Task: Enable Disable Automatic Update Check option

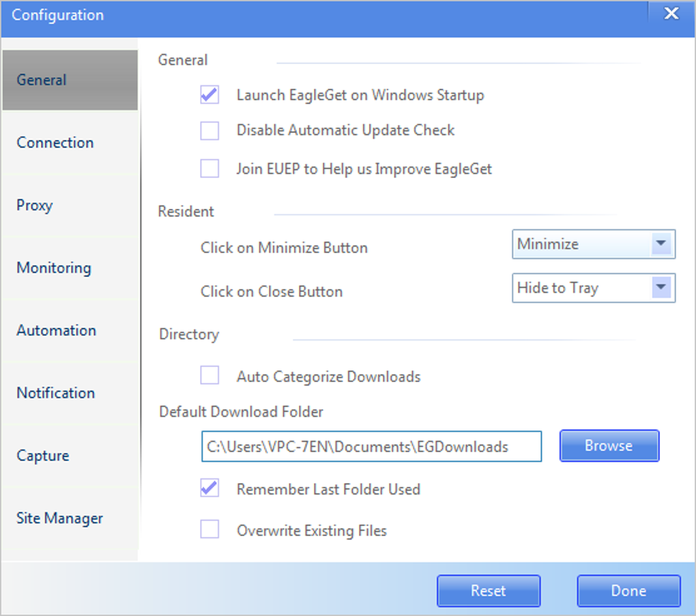Action: click(x=209, y=130)
